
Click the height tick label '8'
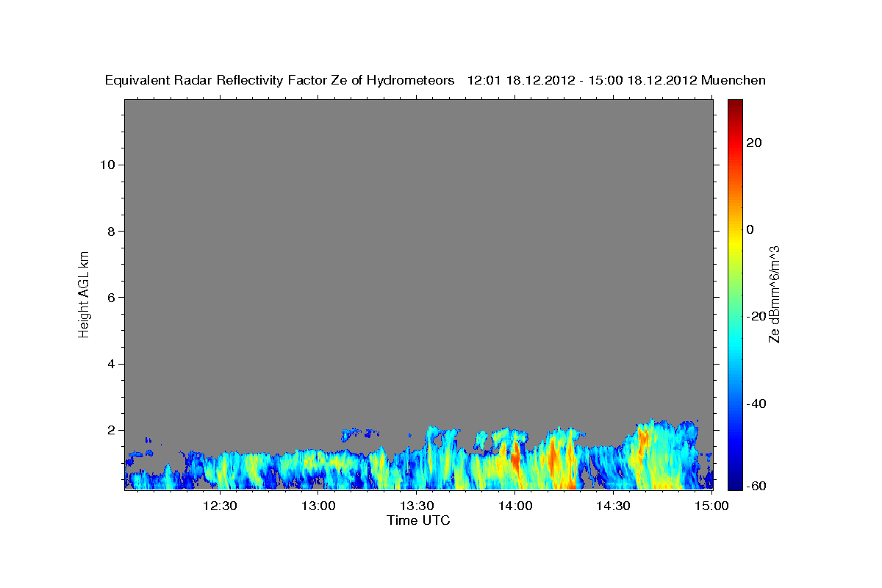[110, 231]
